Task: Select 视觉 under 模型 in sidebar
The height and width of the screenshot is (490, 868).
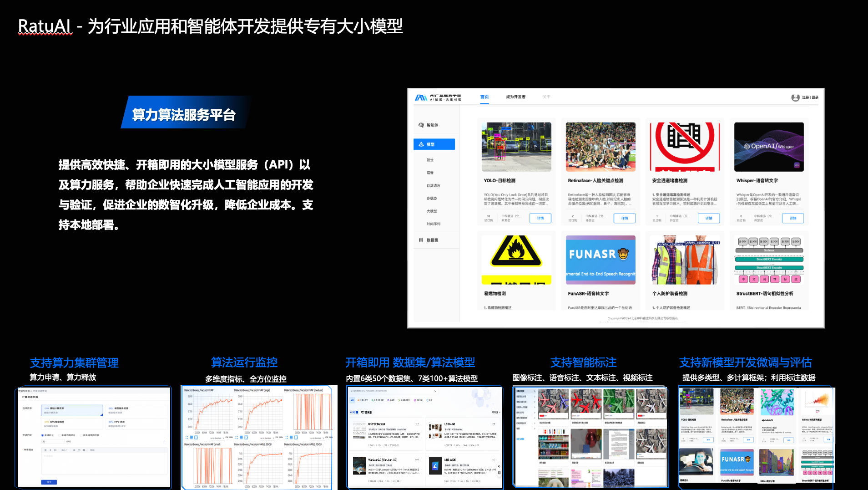Action: pos(430,160)
